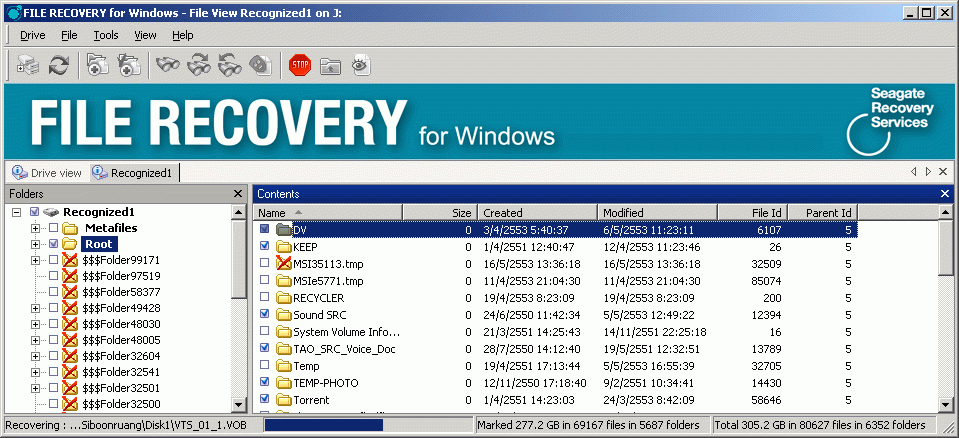Image resolution: width=959 pixels, height=438 pixels.
Task: Click the file mask tag toolbar icon
Action: 261,64
